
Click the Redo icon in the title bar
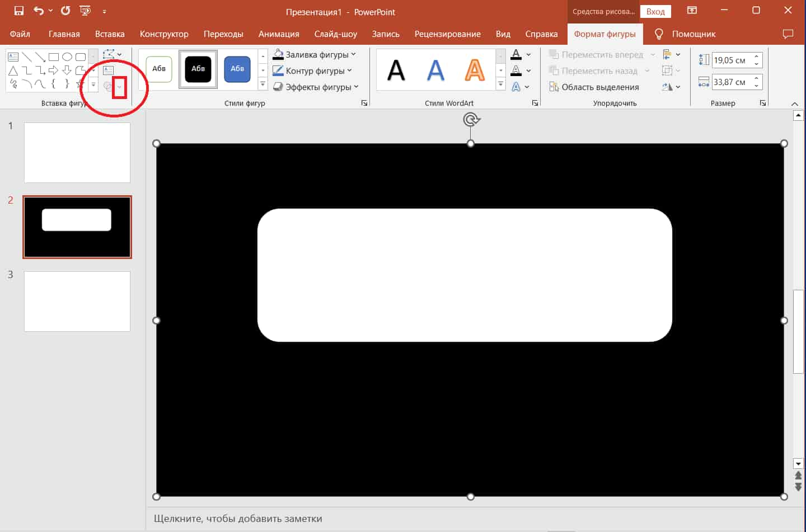tap(65, 11)
